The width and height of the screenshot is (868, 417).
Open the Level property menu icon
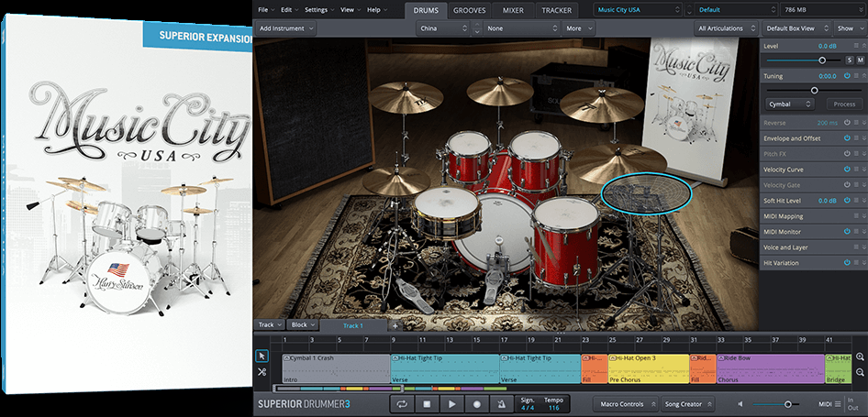856,46
